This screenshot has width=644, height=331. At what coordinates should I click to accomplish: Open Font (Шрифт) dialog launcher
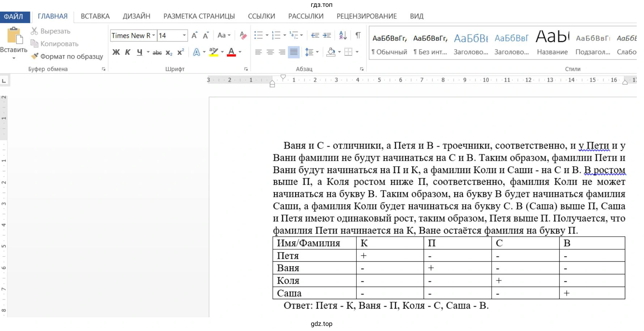246,69
